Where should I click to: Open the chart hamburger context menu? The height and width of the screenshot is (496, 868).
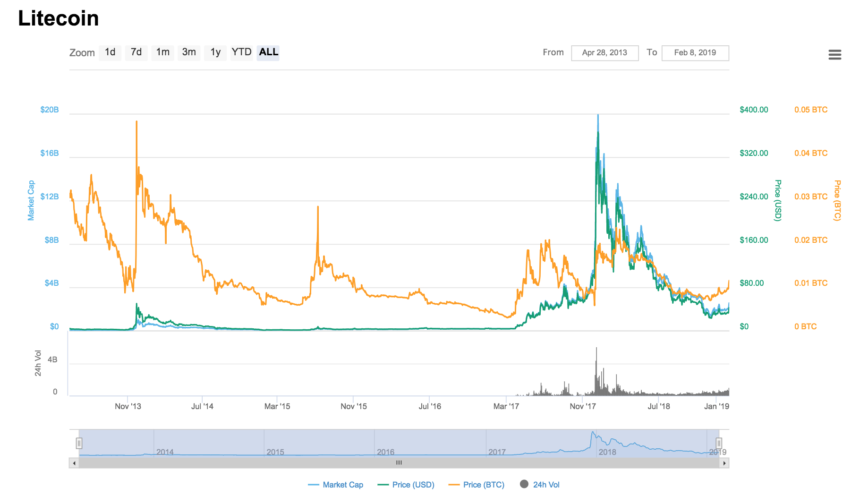(x=834, y=55)
